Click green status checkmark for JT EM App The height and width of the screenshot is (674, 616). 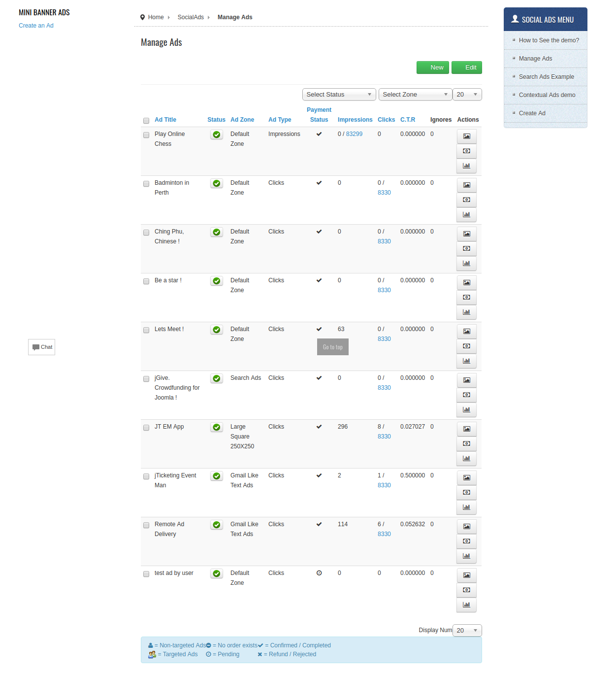[217, 427]
